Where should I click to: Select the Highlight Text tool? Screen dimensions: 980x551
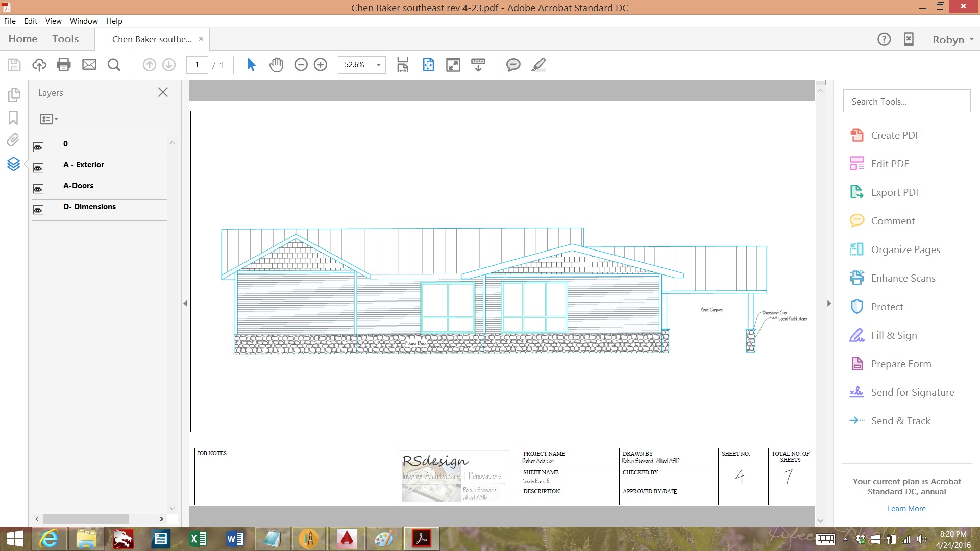tap(538, 65)
